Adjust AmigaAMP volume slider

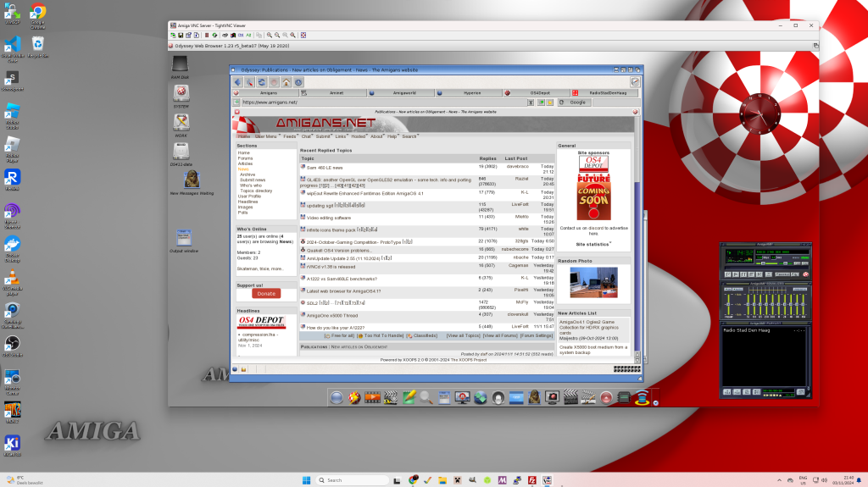point(766,263)
